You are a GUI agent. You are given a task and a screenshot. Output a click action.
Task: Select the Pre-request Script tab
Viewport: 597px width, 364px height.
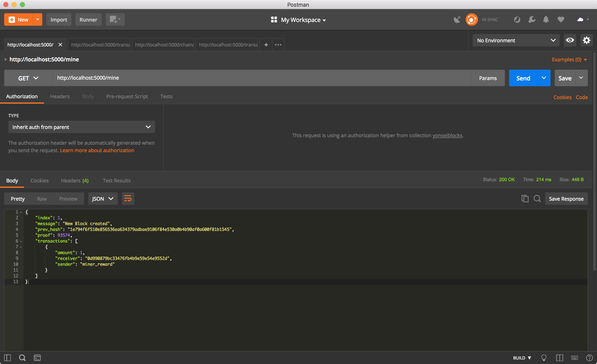pyautogui.click(x=127, y=96)
